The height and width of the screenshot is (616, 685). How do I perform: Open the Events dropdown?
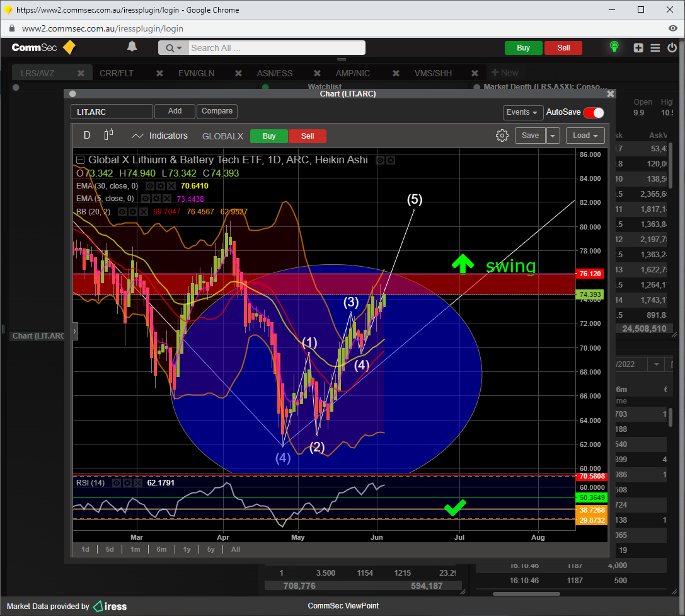[522, 112]
